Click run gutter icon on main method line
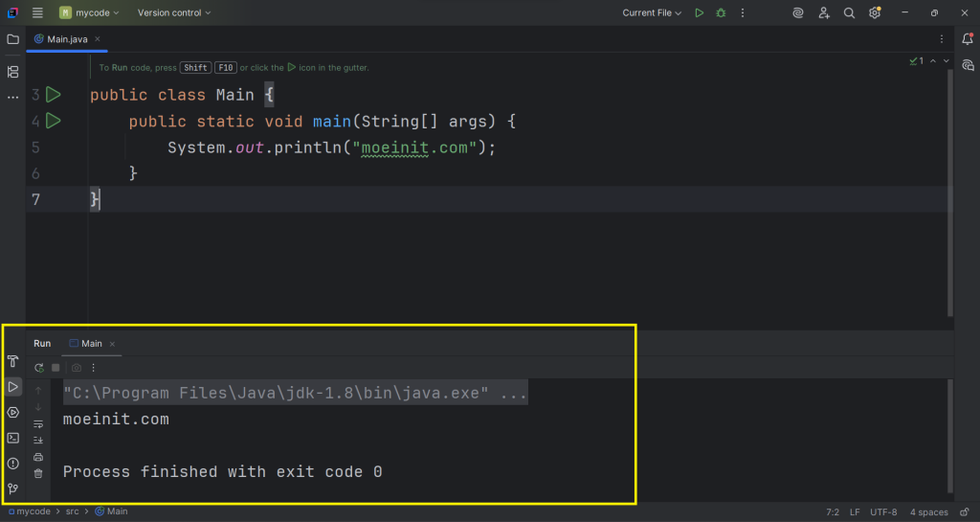The width and height of the screenshot is (980, 522). [x=54, y=121]
